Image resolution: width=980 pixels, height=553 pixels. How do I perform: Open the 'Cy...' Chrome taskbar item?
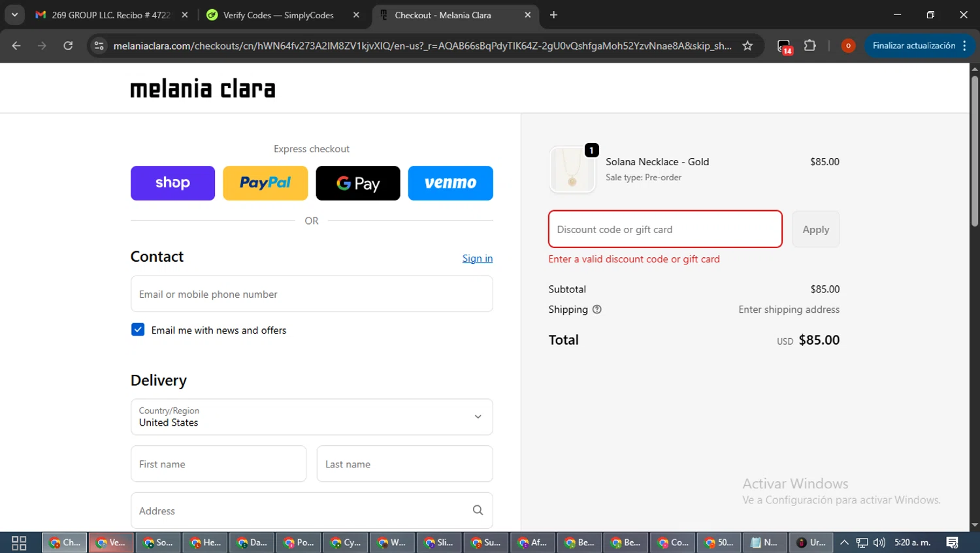pos(346,543)
